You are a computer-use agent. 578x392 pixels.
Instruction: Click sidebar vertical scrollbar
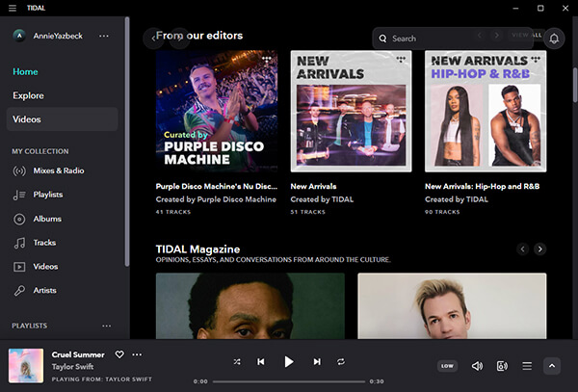point(127,142)
